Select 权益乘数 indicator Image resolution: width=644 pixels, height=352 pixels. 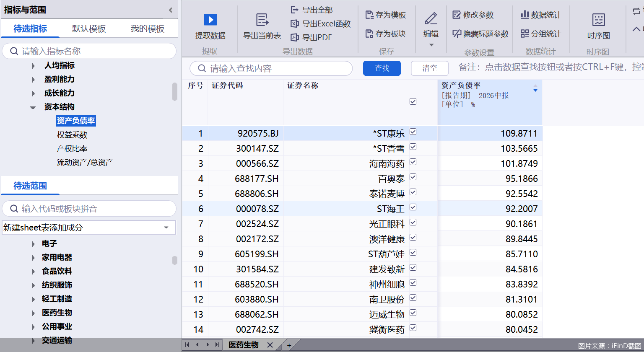click(72, 135)
